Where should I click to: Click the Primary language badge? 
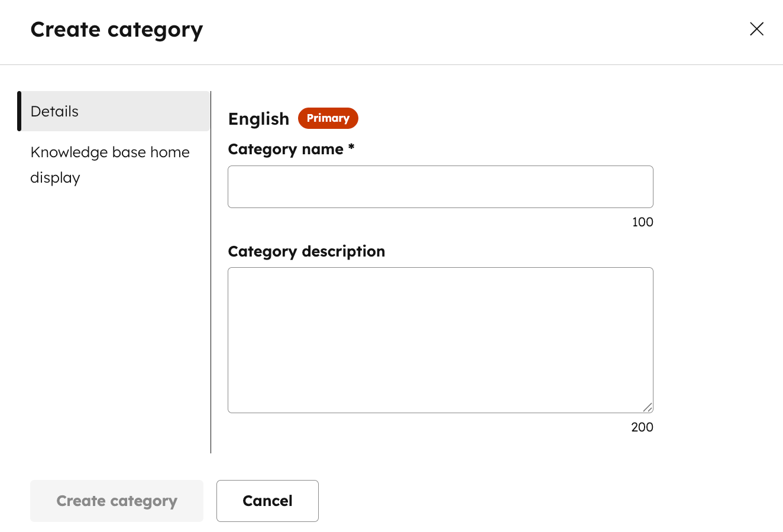[328, 118]
